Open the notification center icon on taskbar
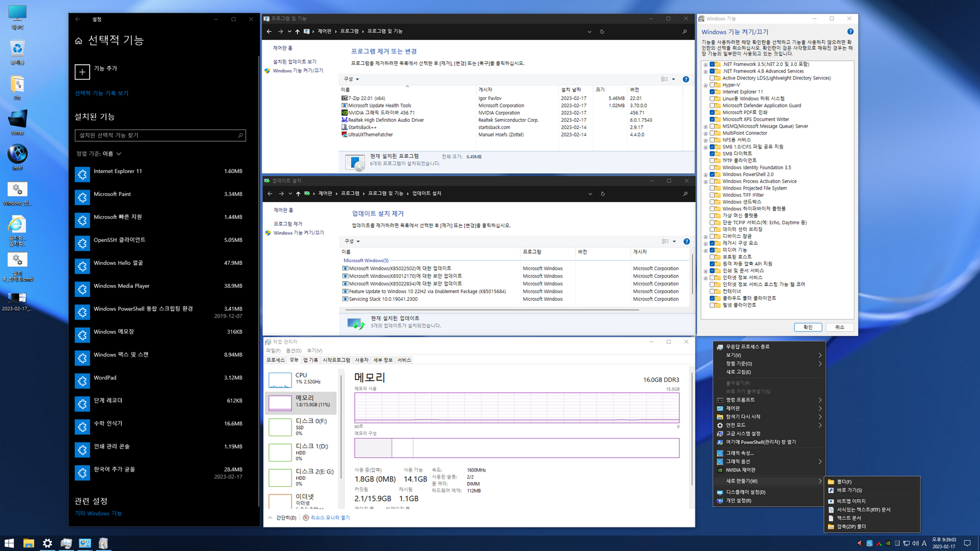This screenshot has height=551, width=980. click(967, 543)
